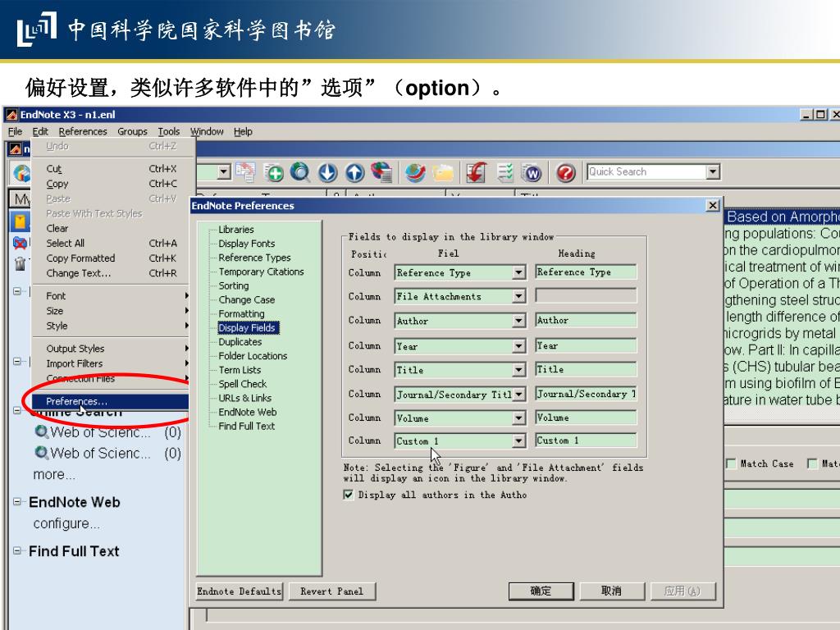Click the copy formatted toolbar icon
This screenshot has height=630, width=840.
pyautogui.click(x=246, y=172)
